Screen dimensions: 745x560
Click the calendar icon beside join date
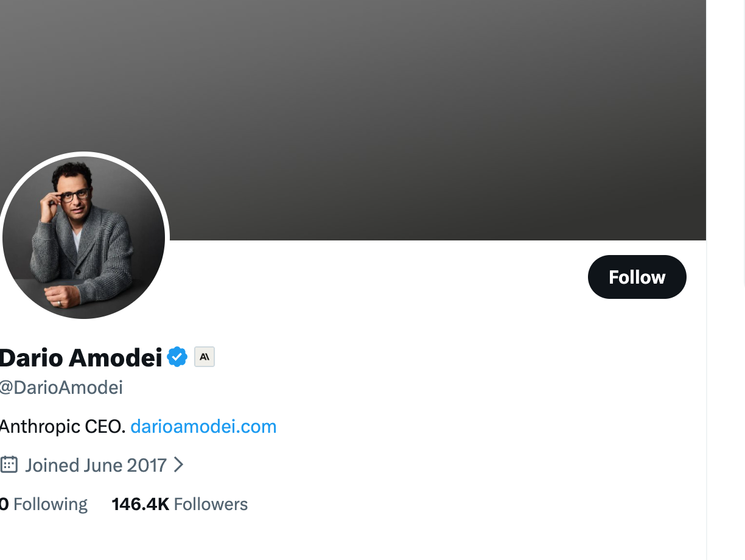[x=9, y=465]
